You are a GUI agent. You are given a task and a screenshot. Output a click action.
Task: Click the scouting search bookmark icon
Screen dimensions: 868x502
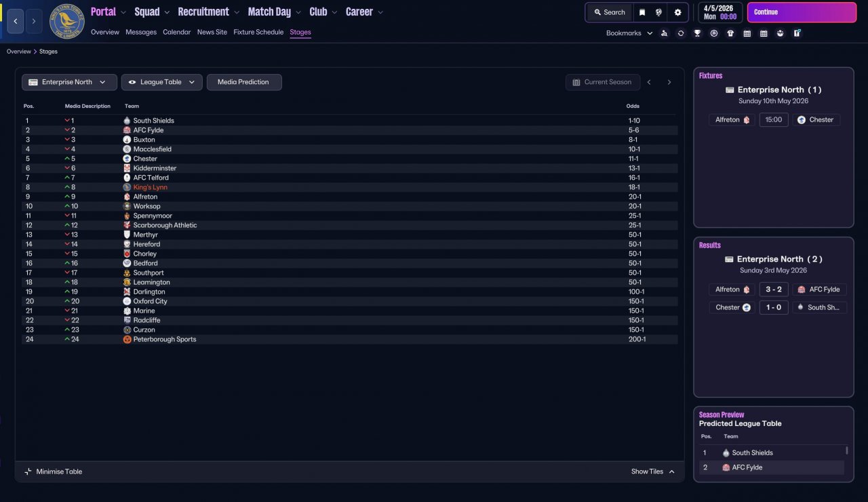click(664, 33)
